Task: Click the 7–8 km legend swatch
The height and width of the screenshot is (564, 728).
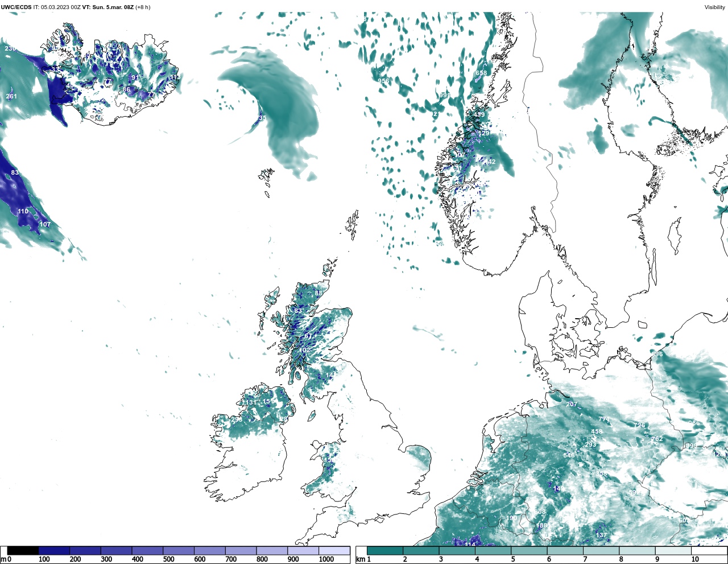Action: 602,551
